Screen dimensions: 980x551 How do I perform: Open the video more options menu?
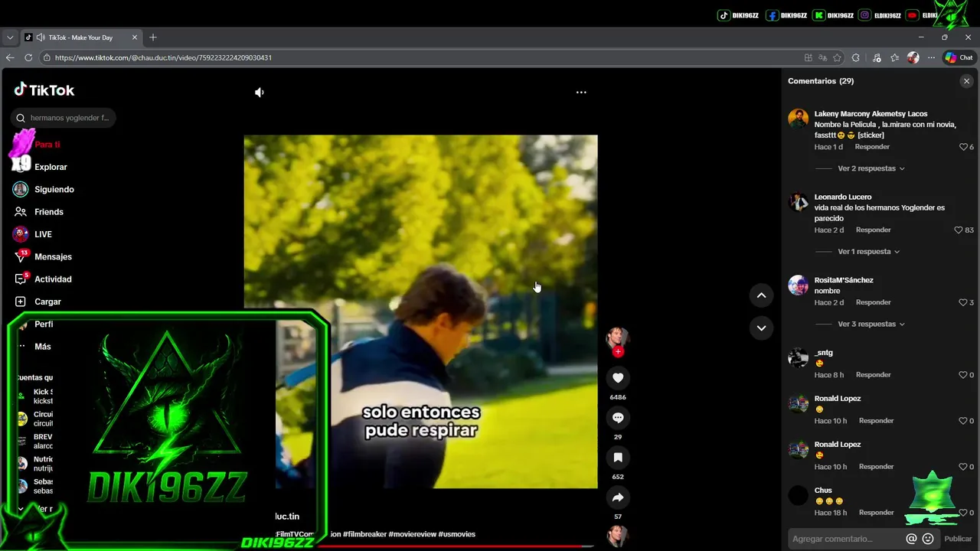(x=581, y=92)
